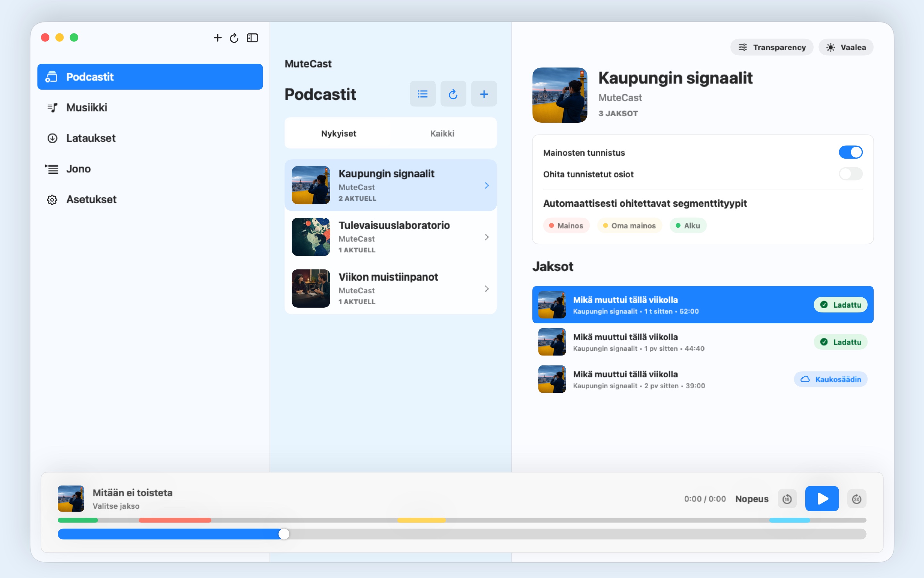Click the large Kaupungin signaalit cover art
Screen dimensions: 924x578
pos(560,95)
